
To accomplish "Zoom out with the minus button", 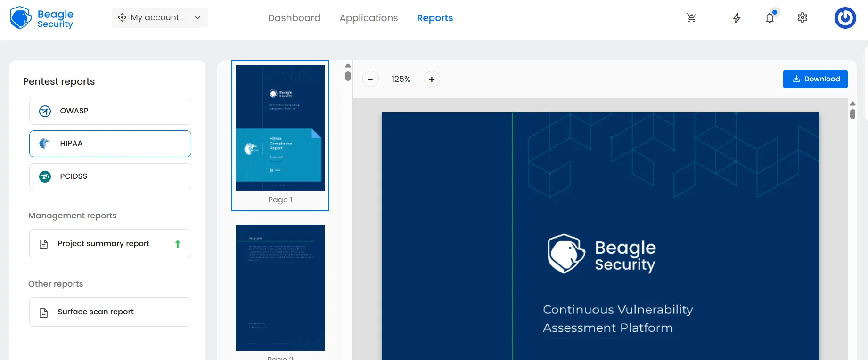I will 370,79.
